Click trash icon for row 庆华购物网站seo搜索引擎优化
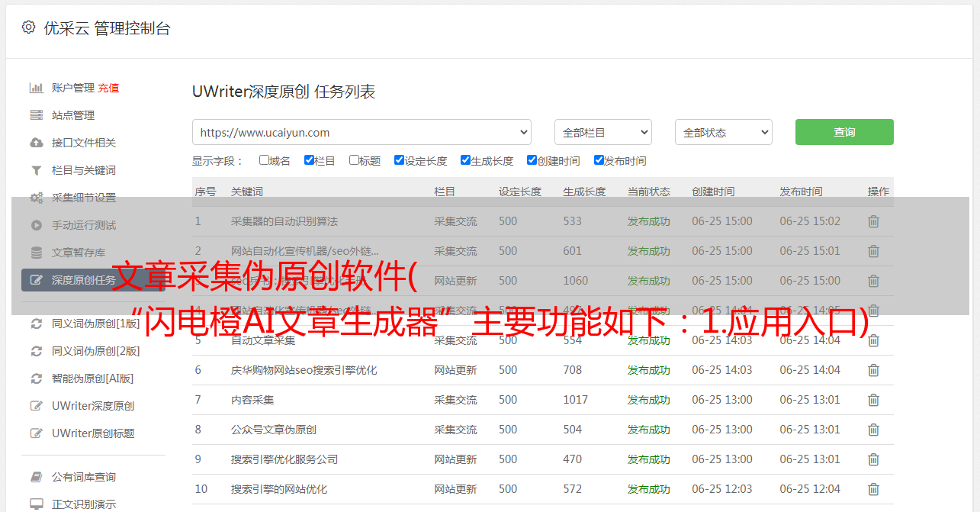The width and height of the screenshot is (980, 512). pos(873,370)
